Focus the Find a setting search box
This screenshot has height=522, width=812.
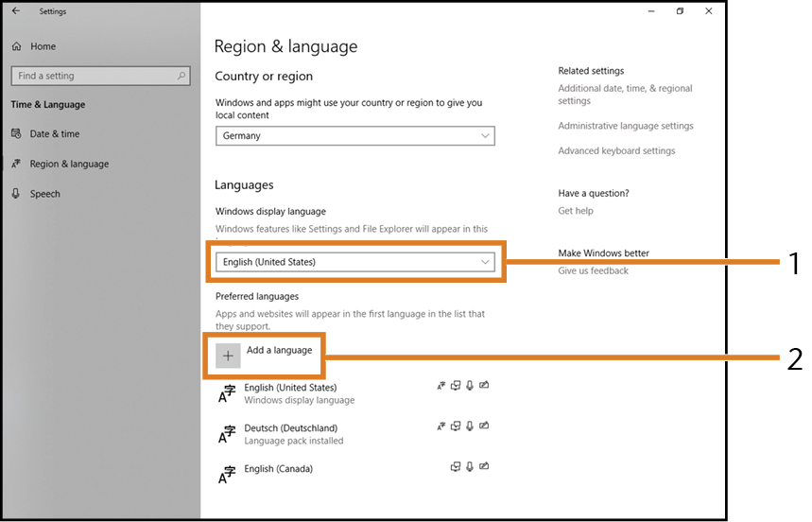click(100, 76)
